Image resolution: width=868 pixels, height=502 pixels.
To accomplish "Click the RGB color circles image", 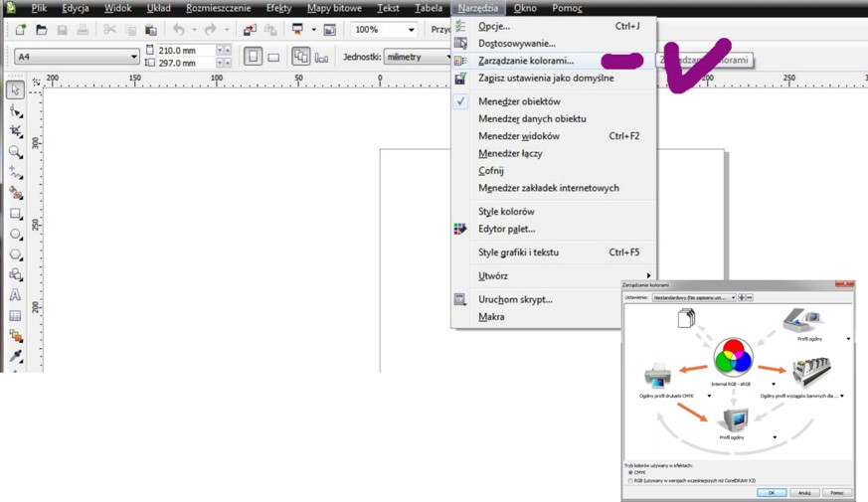I will click(x=733, y=358).
